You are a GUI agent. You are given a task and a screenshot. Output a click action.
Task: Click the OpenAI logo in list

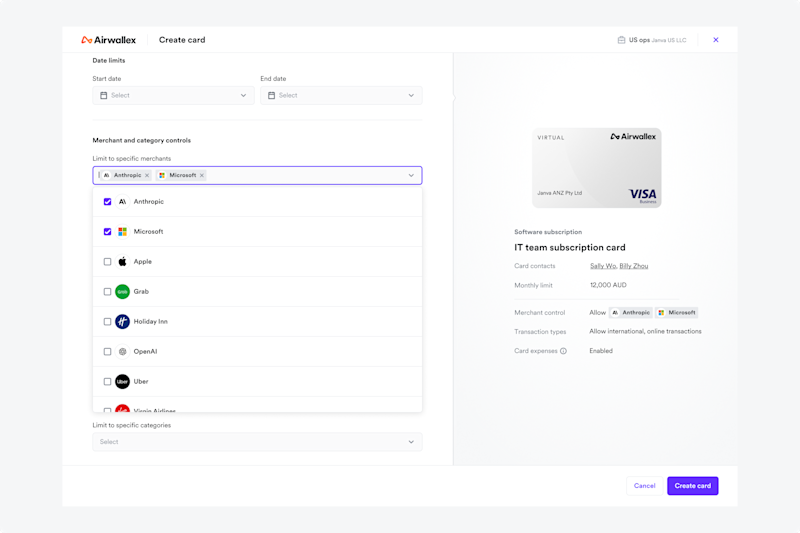pyautogui.click(x=122, y=351)
